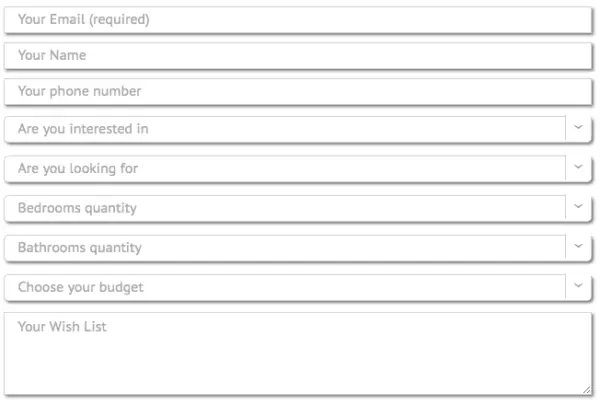Viewport: 600px width, 405px height.
Task: Click the chevron on 'Are you interested in'
Action: (580, 129)
